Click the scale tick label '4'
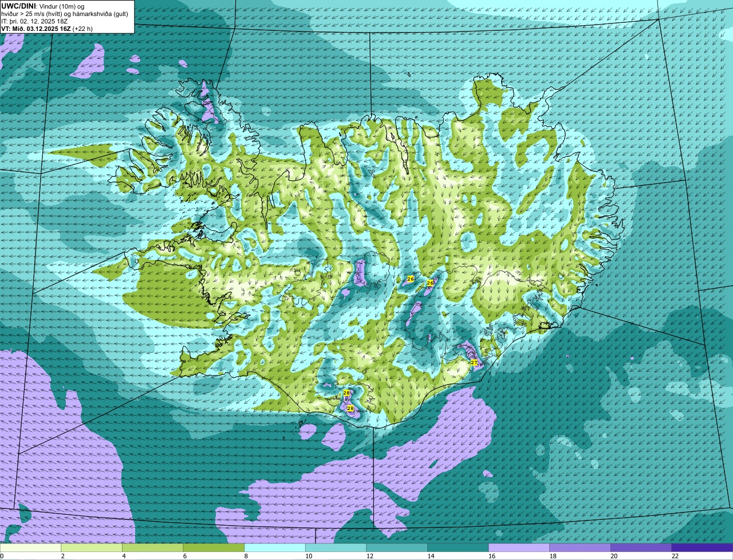The image size is (733, 560). 124,556
